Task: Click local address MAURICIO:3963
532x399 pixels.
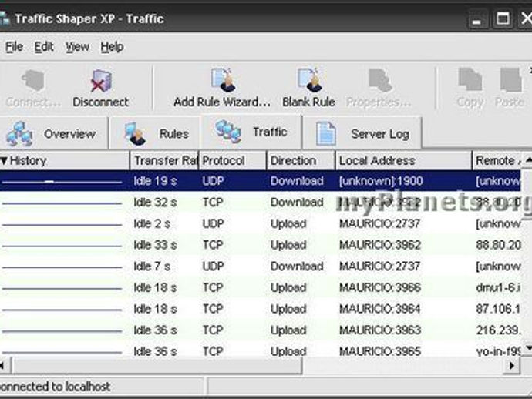Action: click(x=380, y=330)
